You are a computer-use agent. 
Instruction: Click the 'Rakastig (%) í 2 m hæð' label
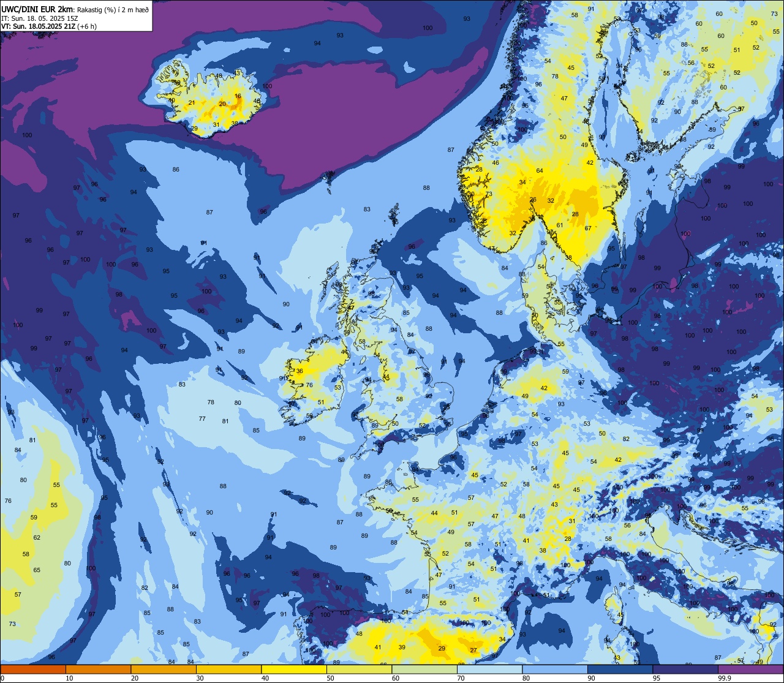coord(113,10)
